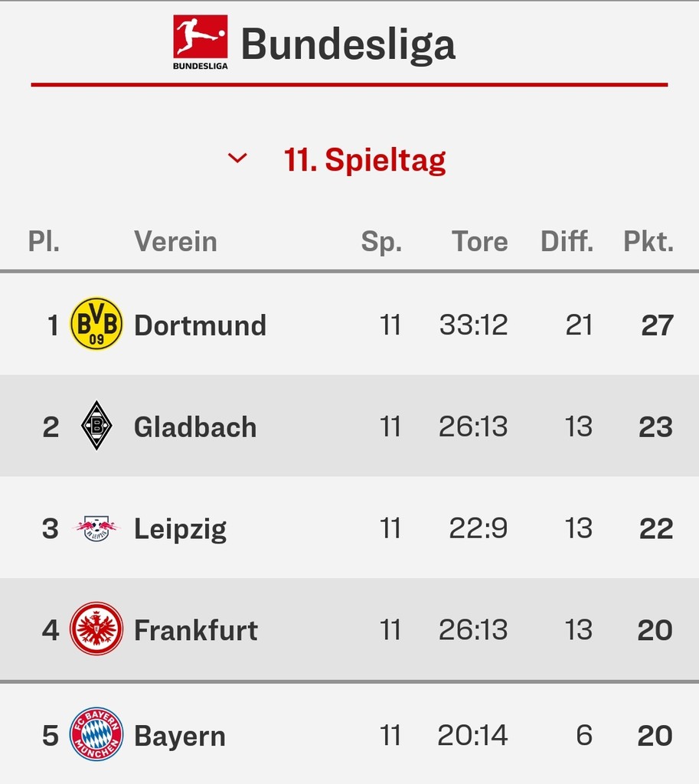Expand the matchday chevron dropdown

tap(237, 158)
